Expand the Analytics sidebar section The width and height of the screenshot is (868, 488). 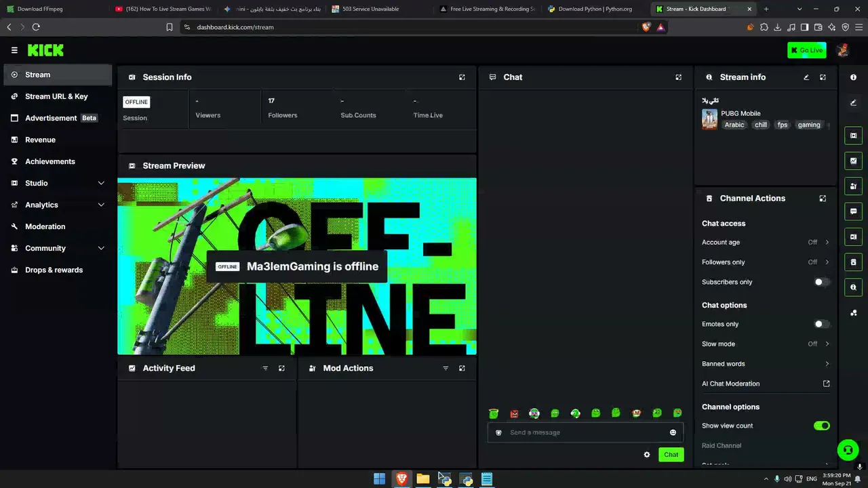(x=58, y=205)
